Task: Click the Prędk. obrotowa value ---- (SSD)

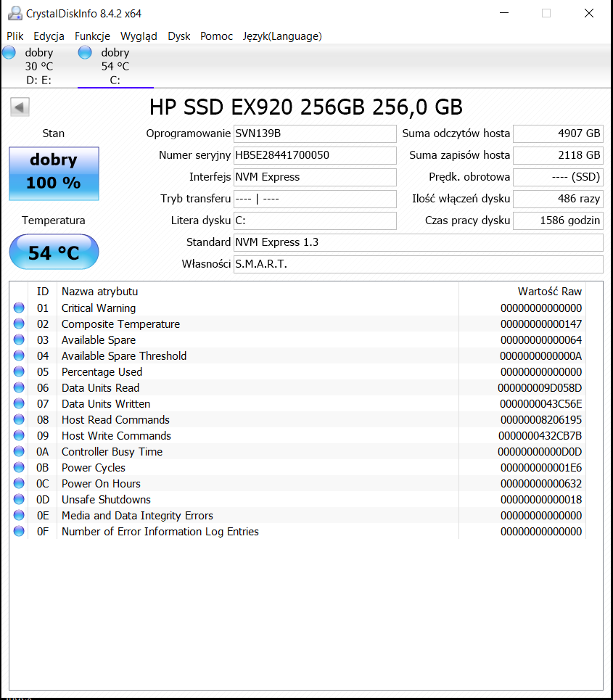Action: pos(558,177)
